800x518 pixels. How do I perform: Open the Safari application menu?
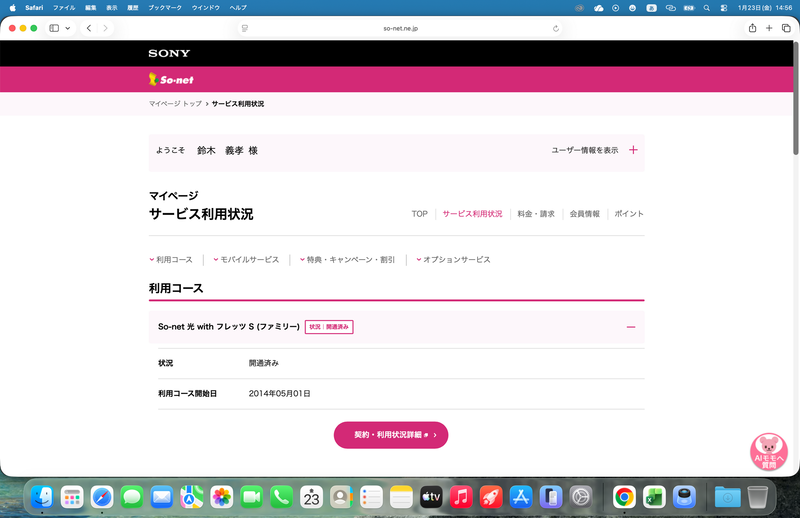pos(34,8)
